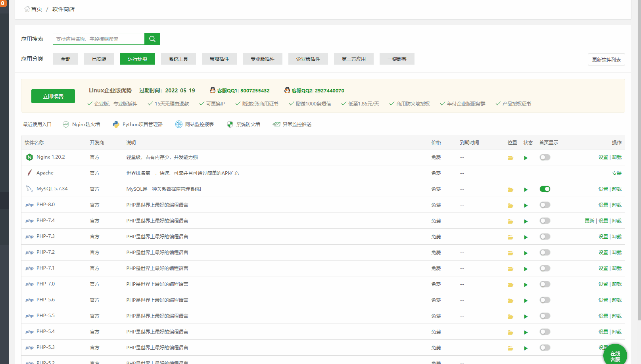
Task: Click the 更新软件列表 button
Action: tap(606, 59)
